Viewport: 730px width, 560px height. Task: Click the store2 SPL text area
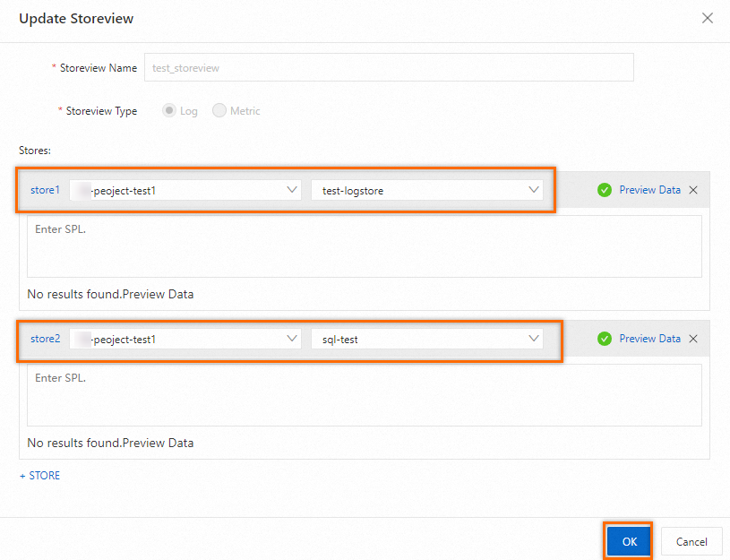point(365,395)
